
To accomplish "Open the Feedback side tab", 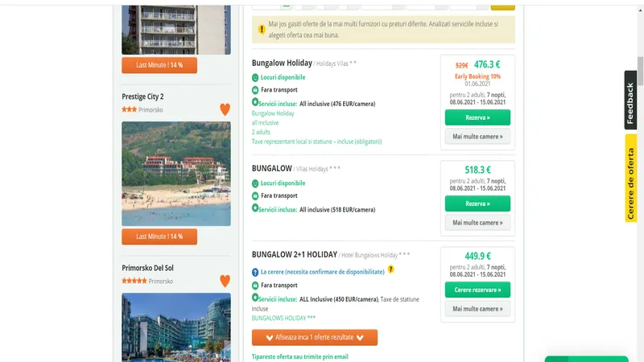I will pos(630,100).
